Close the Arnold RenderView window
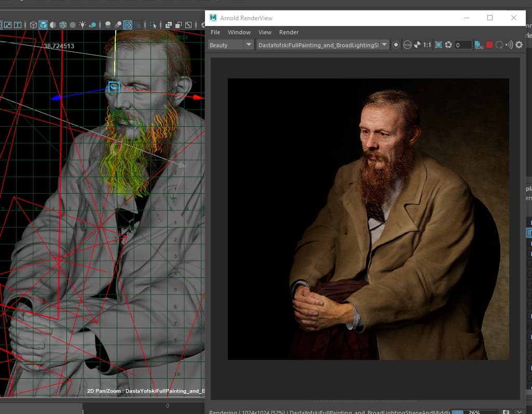This screenshot has height=414, width=532. tap(514, 18)
